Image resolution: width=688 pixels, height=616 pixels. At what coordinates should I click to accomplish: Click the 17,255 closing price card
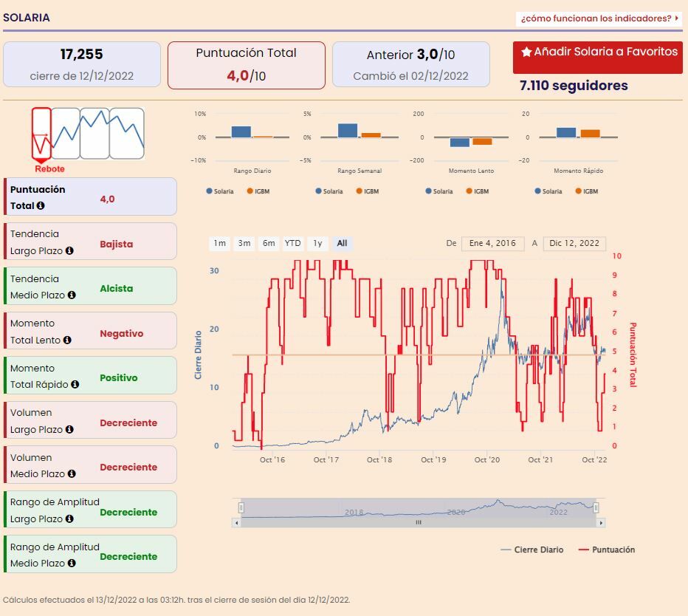click(82, 64)
